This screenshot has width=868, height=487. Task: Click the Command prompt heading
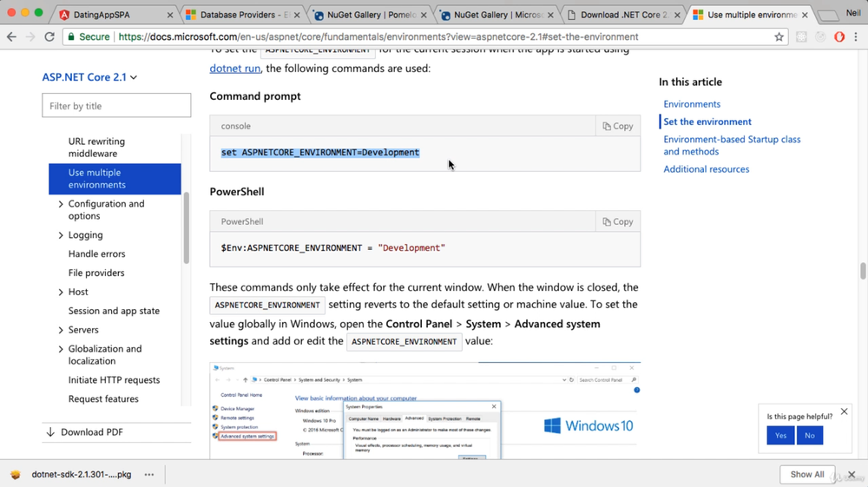point(254,96)
